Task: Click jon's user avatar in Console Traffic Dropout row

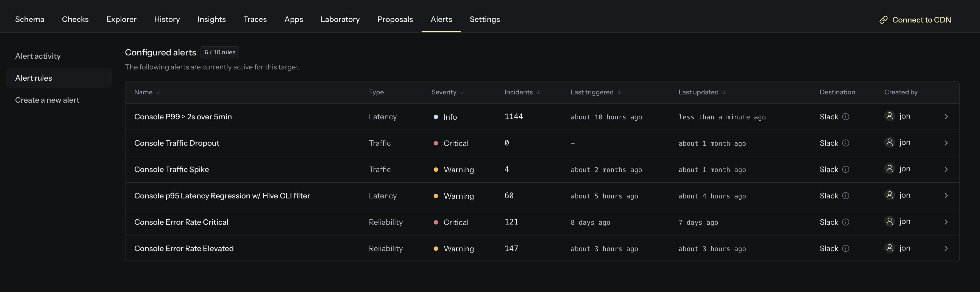Action: click(x=889, y=142)
